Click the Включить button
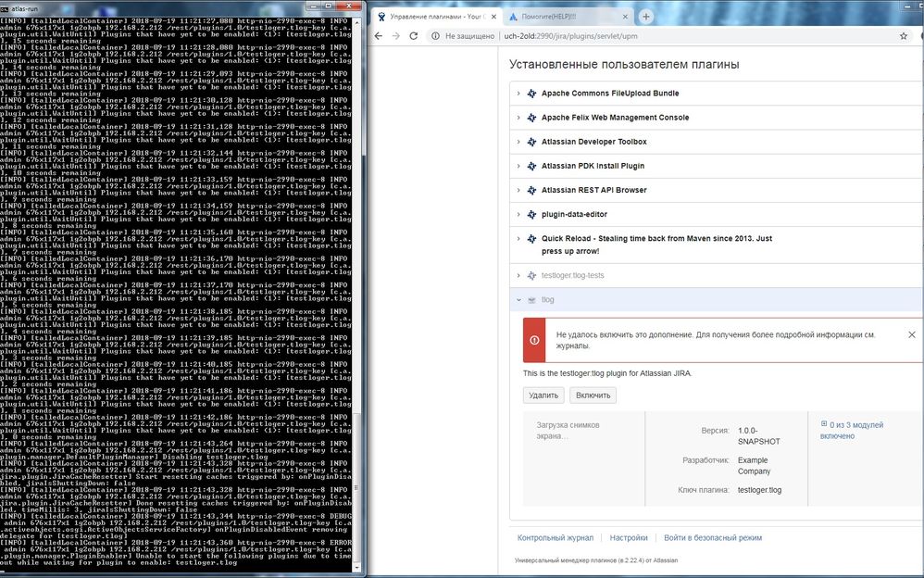924x578 pixels. 593,396
